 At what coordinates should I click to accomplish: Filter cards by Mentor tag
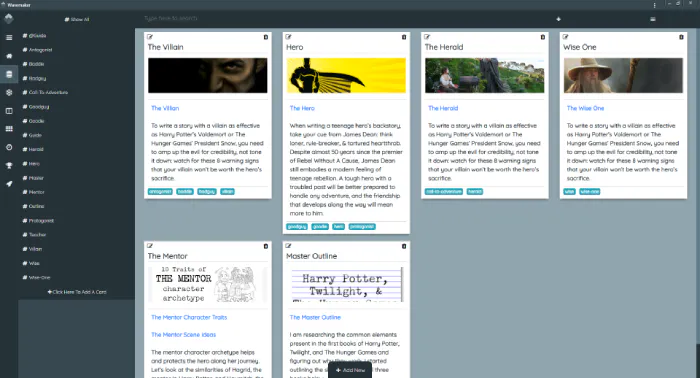pyautogui.click(x=34, y=192)
